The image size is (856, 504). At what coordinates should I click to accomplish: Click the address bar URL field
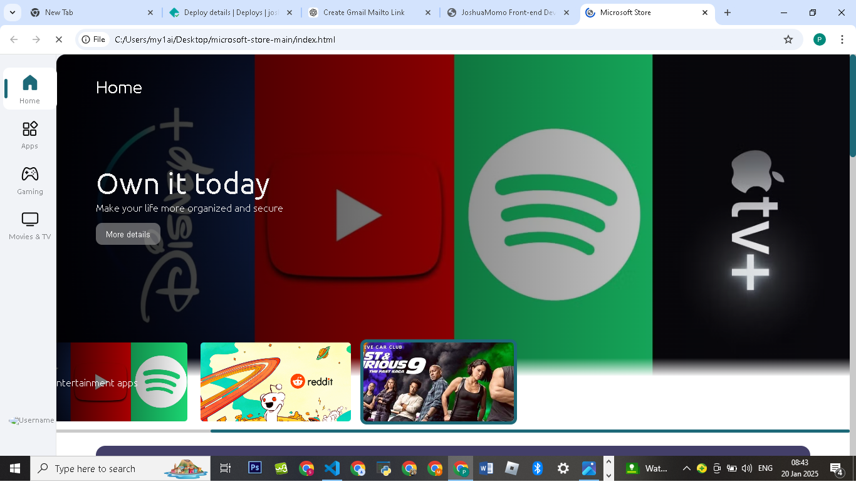coord(439,39)
